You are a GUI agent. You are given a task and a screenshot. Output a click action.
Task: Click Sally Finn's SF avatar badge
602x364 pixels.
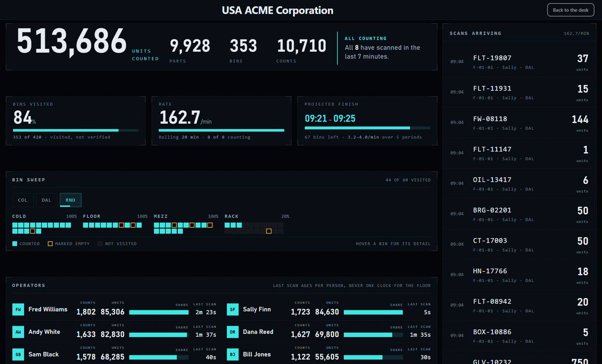232,309
